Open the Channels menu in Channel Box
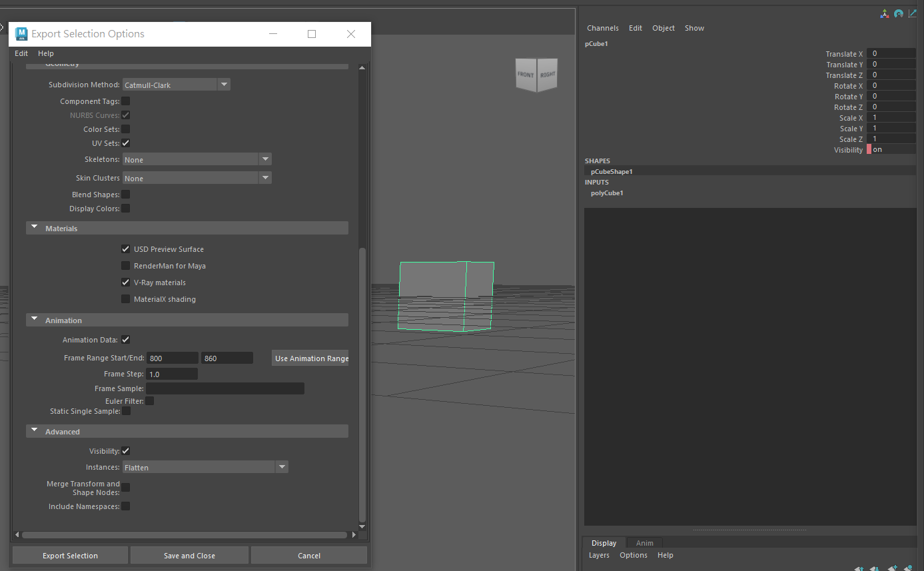The height and width of the screenshot is (571, 924). pyautogui.click(x=603, y=28)
